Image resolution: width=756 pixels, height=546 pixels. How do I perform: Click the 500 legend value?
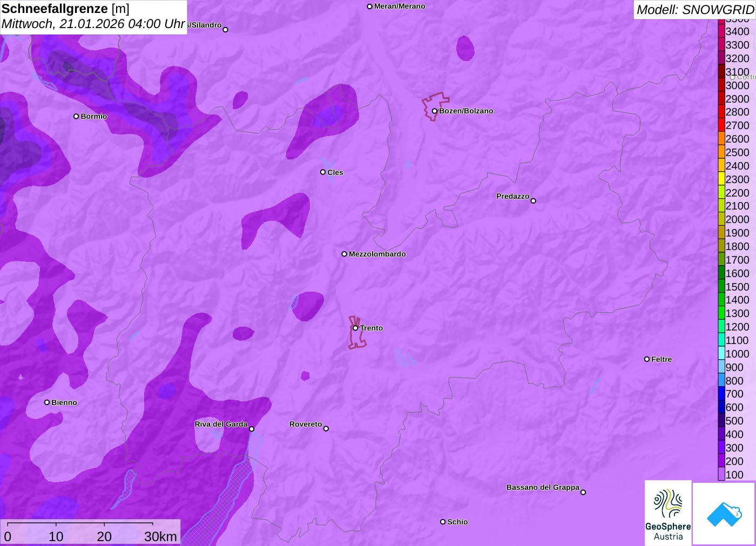[734, 421]
